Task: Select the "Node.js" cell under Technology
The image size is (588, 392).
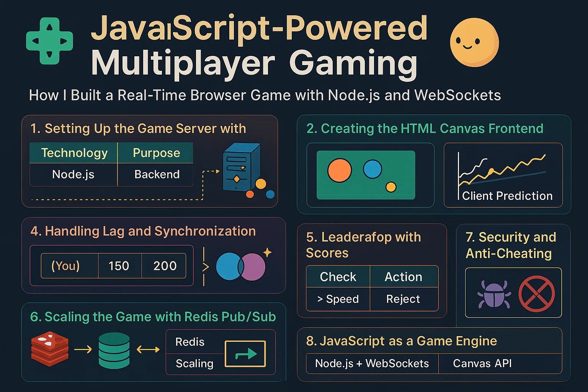Action: click(x=73, y=175)
